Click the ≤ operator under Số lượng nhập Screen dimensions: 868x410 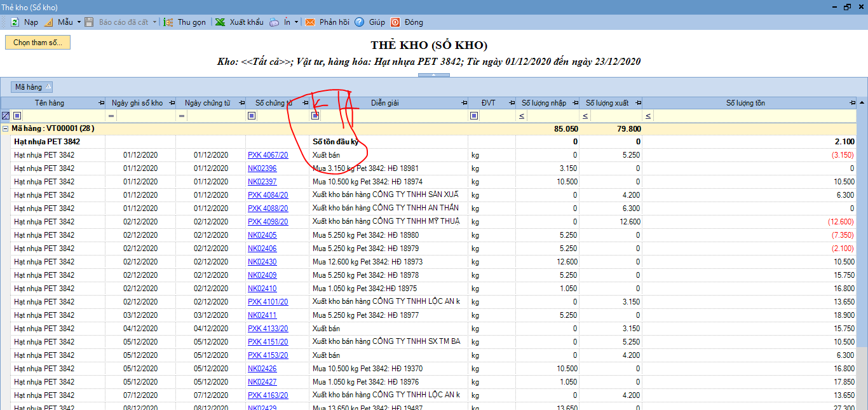[521, 116]
